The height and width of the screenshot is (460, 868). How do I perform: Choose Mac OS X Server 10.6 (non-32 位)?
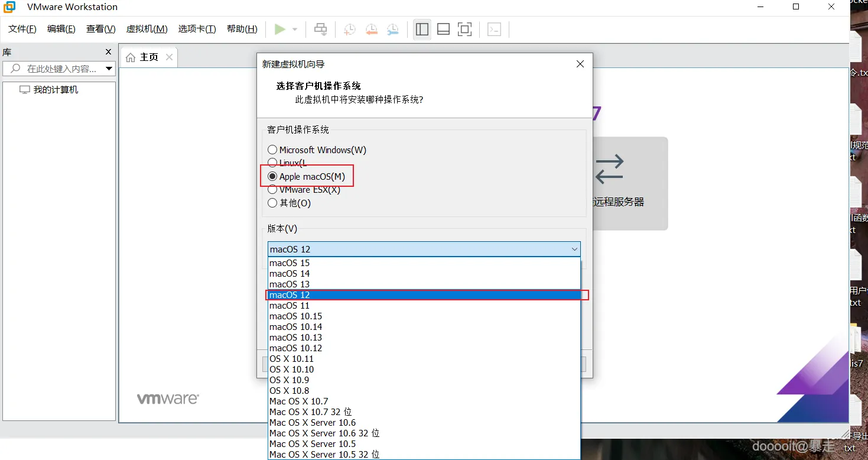pyautogui.click(x=424, y=423)
